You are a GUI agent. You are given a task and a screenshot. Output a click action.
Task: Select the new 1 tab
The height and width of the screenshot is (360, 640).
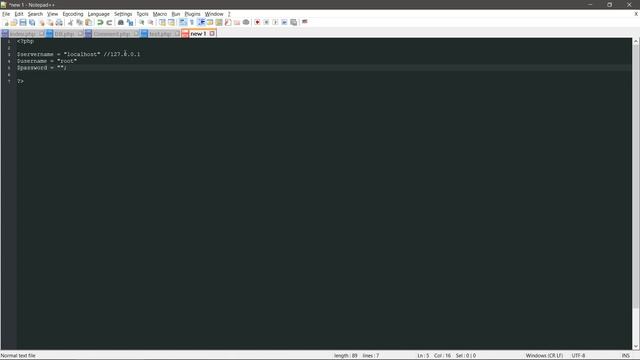pyautogui.click(x=198, y=34)
